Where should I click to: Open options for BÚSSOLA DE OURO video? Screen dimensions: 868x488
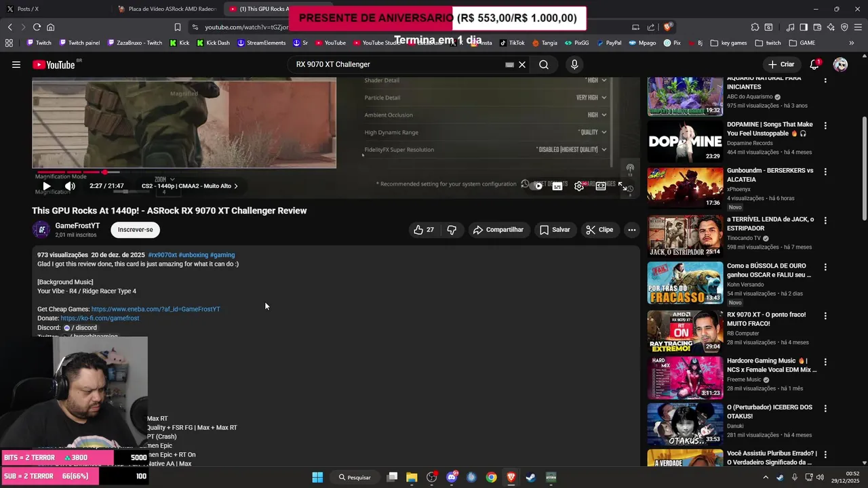click(825, 267)
